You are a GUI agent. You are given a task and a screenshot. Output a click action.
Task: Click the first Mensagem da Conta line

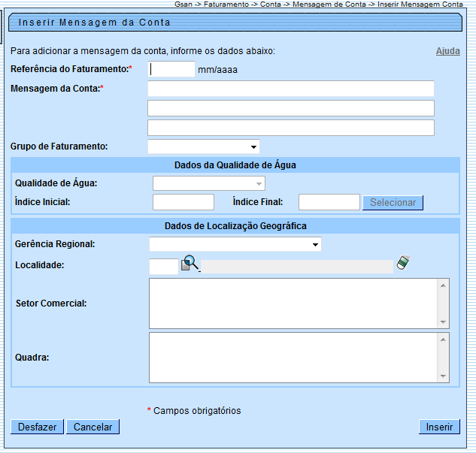(x=290, y=89)
